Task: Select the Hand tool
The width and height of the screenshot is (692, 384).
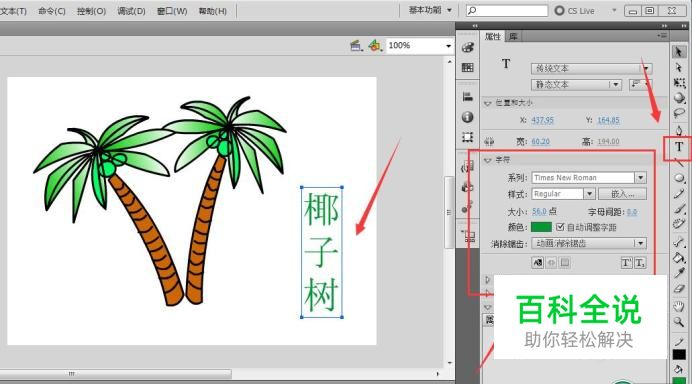Action: click(679, 306)
